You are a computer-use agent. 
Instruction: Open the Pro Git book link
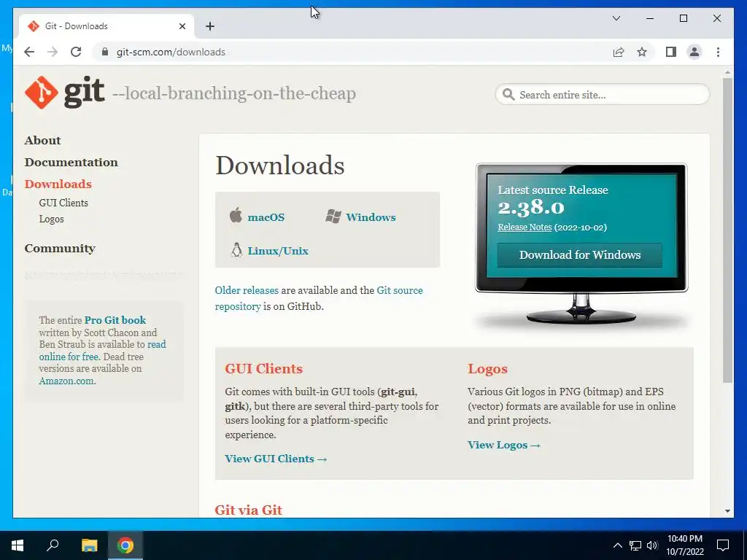115,320
